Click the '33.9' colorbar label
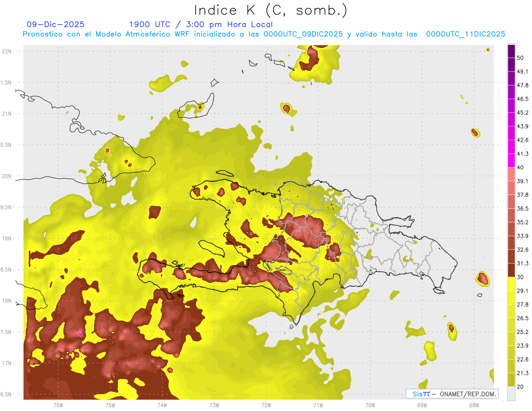The height and width of the screenshot is (411, 532). point(523,236)
